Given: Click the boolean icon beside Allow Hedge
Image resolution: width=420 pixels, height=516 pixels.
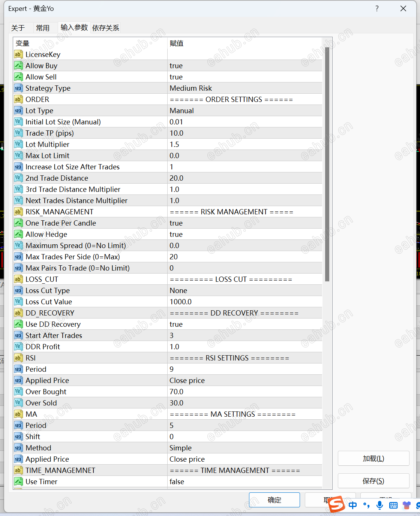Looking at the screenshot, I should pyautogui.click(x=18, y=234).
